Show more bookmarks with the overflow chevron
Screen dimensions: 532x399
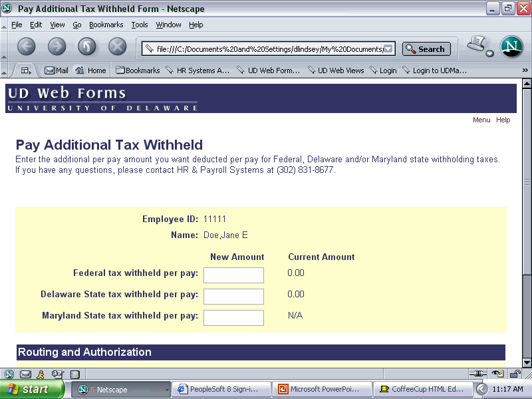525,70
